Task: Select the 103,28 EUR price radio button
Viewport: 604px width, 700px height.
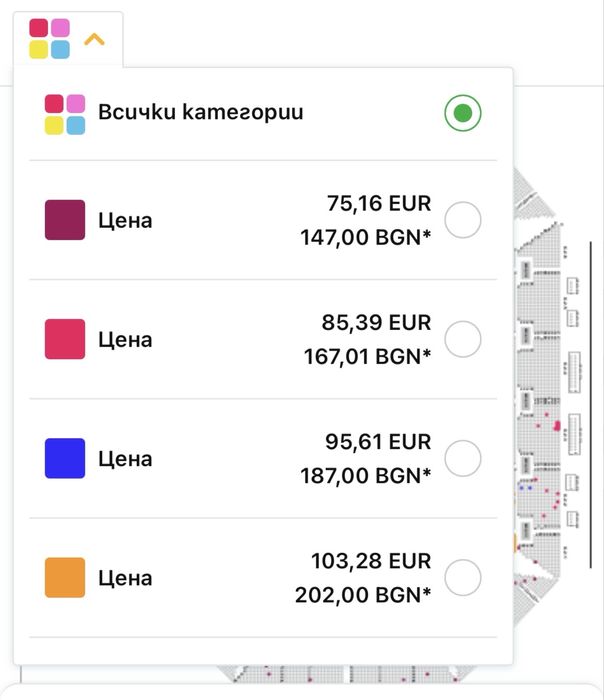Action: click(x=462, y=578)
